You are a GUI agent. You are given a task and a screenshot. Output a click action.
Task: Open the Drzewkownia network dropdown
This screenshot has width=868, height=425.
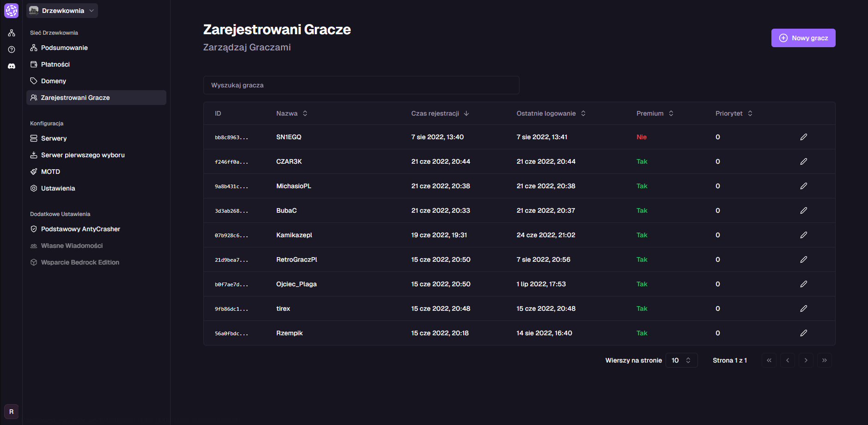(x=62, y=11)
